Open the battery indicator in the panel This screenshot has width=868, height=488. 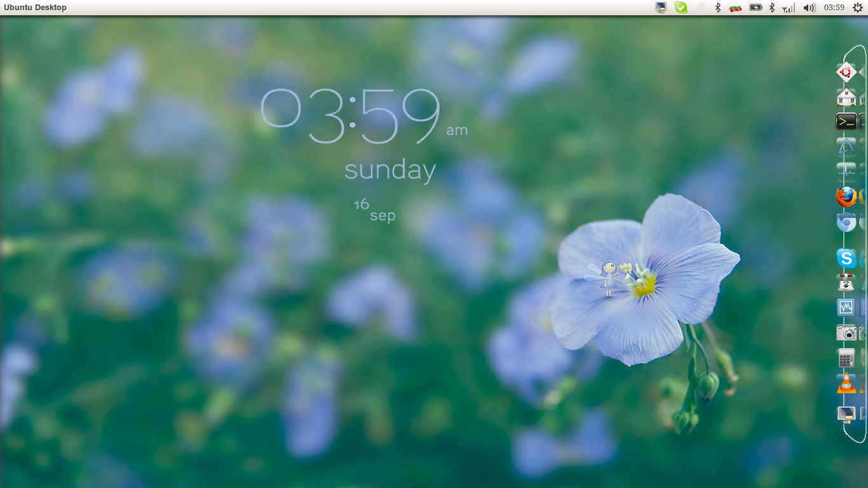click(x=756, y=8)
